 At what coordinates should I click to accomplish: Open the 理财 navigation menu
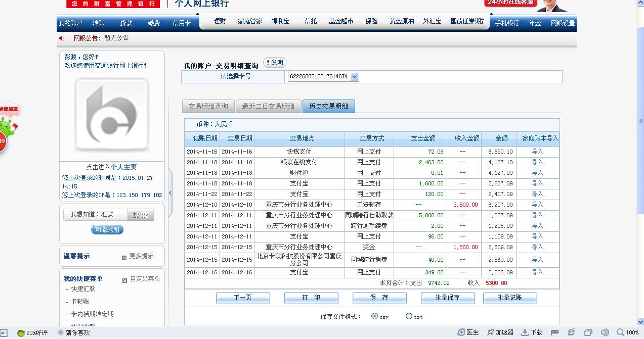[x=220, y=21]
